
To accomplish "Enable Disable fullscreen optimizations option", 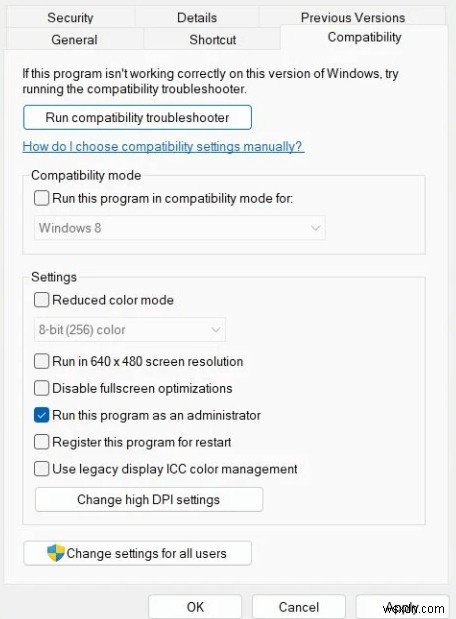I will click(41, 388).
